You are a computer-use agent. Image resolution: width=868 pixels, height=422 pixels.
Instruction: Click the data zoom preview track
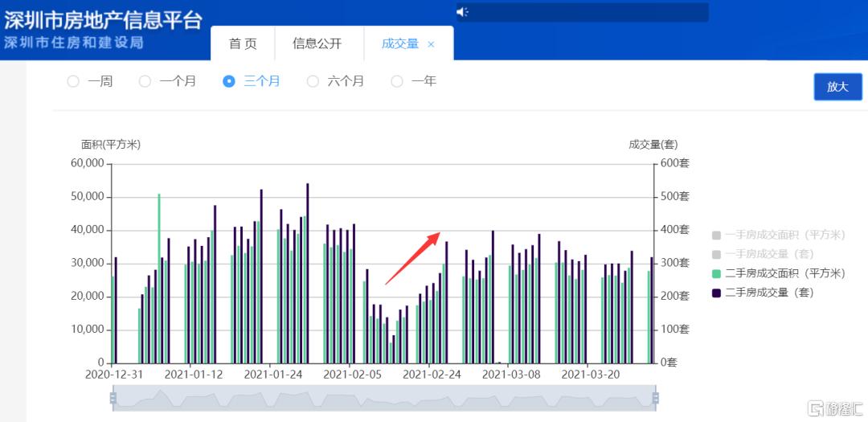tap(384, 398)
